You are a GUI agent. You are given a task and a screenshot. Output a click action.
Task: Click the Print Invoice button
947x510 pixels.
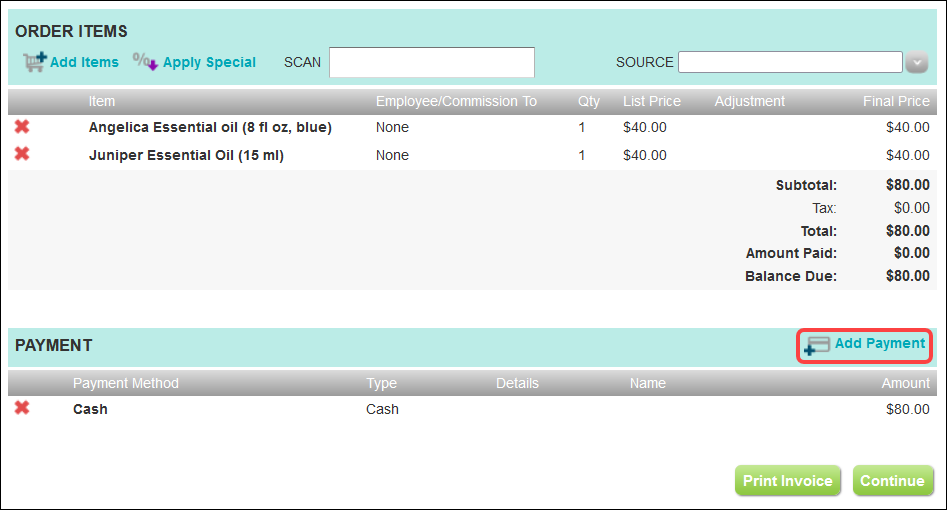click(788, 481)
